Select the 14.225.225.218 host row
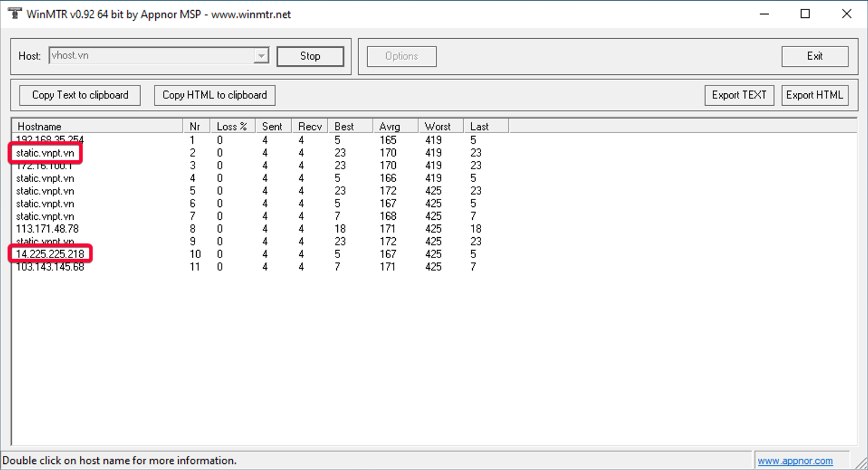 pyautogui.click(x=50, y=254)
